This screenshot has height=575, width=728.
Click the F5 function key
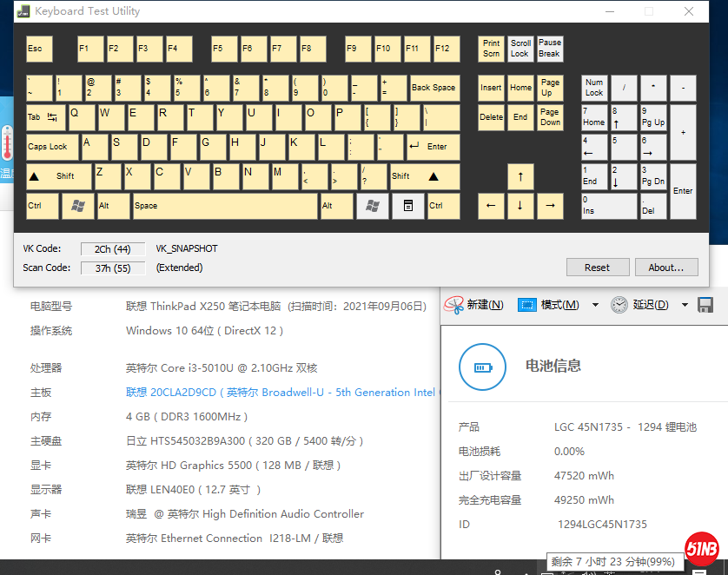[x=224, y=49]
